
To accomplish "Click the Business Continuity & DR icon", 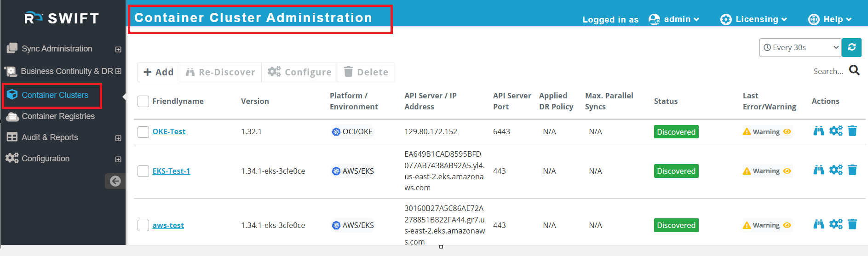I will 11,71.
